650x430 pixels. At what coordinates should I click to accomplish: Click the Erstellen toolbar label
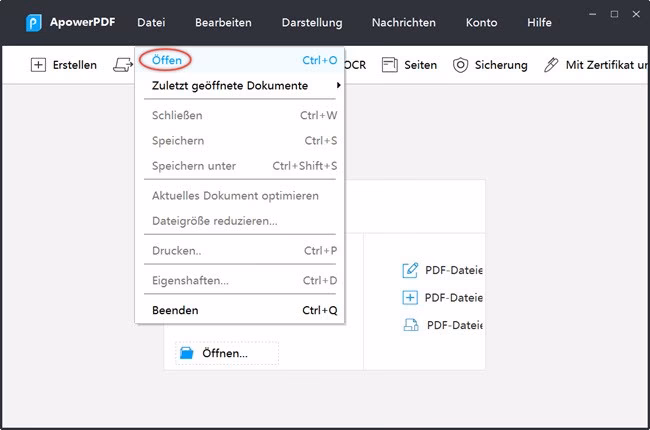tap(75, 65)
